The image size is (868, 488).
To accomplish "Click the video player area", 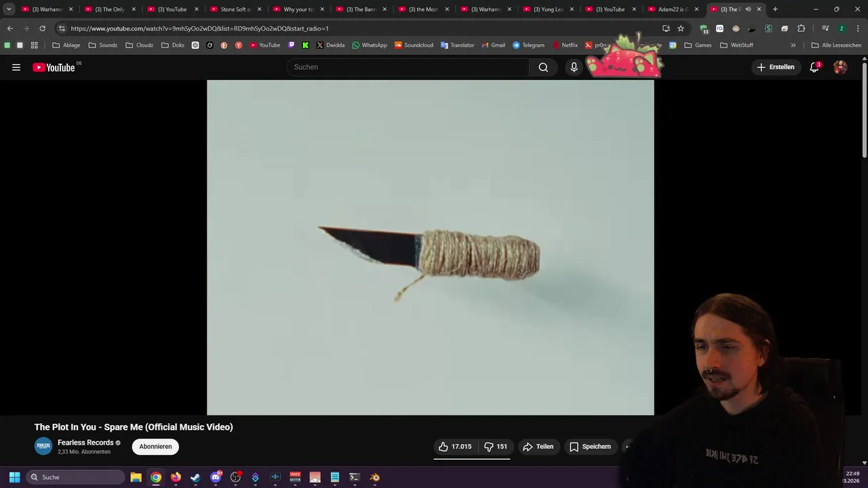I will (431, 247).
